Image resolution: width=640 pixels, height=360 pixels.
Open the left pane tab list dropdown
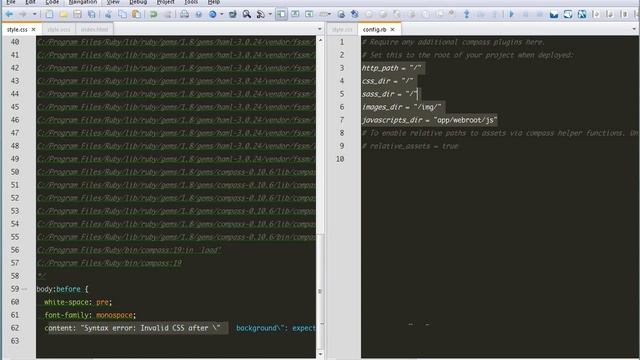click(320, 29)
